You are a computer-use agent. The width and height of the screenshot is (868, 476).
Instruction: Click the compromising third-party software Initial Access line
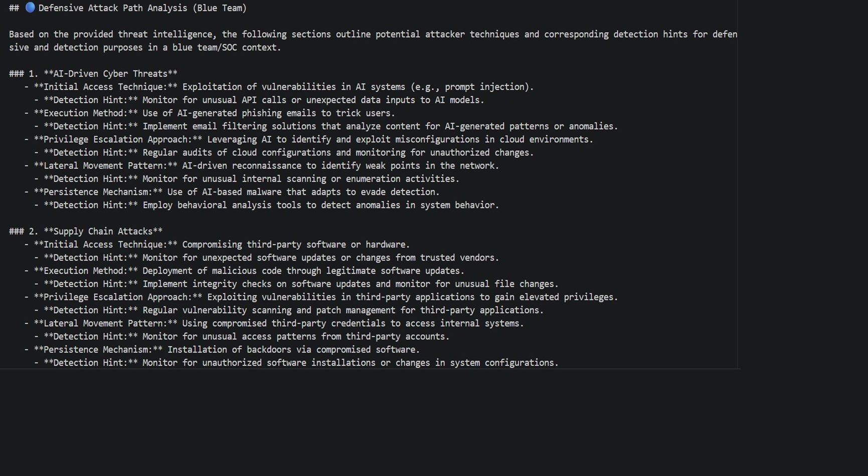221,245
